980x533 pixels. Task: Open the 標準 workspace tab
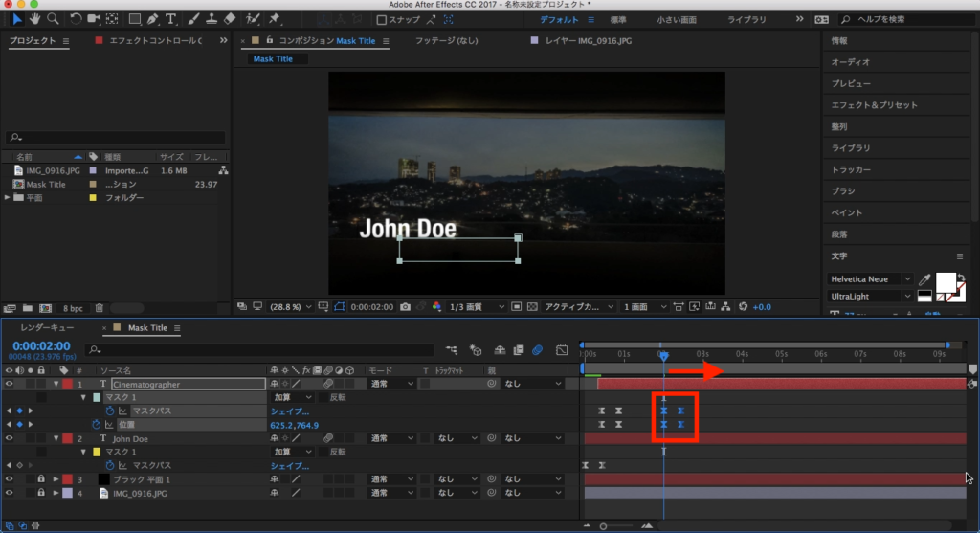click(x=618, y=19)
